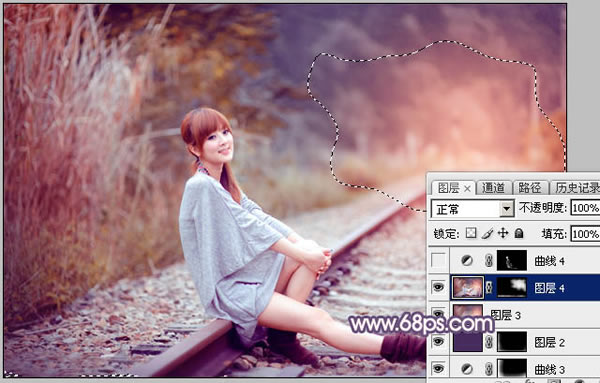Click the 不透明度 percentage field
The height and width of the screenshot is (383, 600).
tap(585, 208)
